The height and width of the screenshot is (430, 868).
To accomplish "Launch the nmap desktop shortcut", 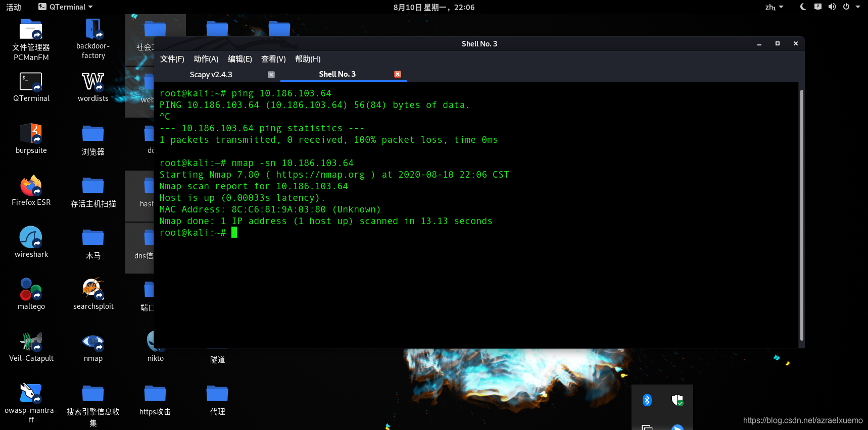I will [93, 347].
